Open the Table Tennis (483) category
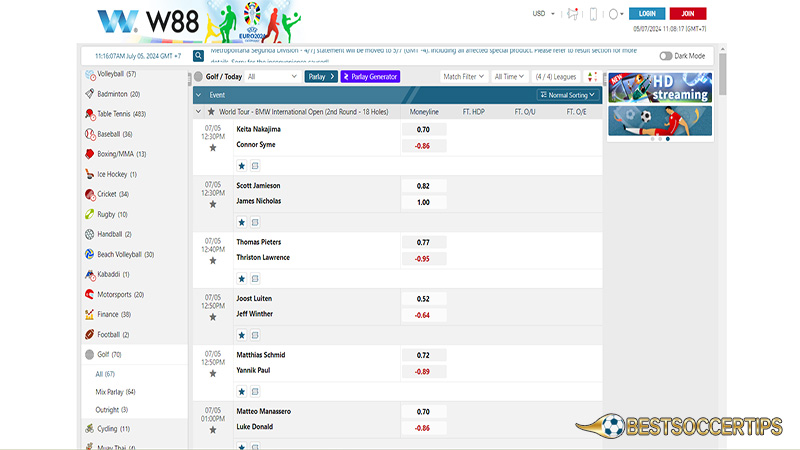 (121, 114)
